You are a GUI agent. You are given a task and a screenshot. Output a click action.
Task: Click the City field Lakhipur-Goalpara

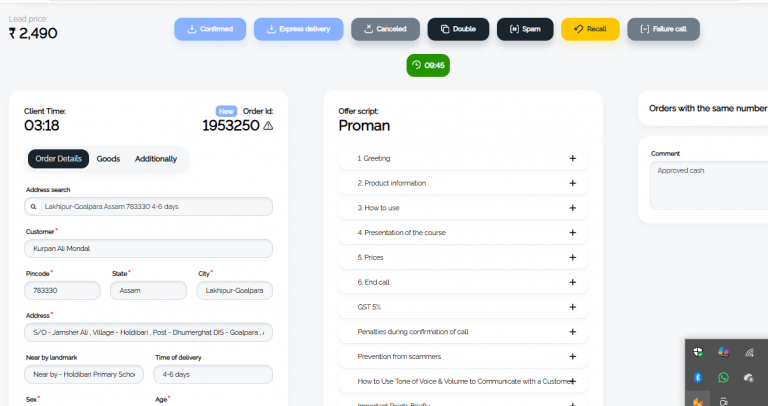(x=235, y=290)
